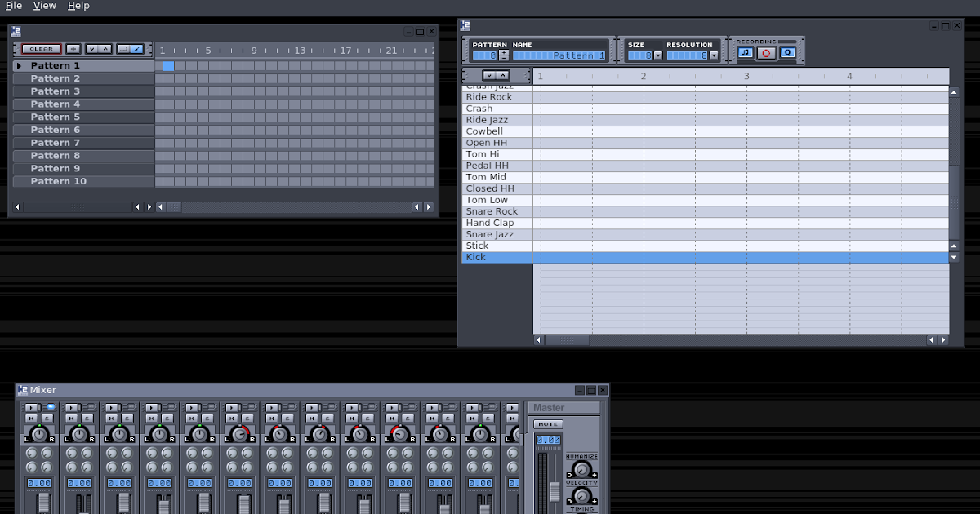This screenshot has height=514, width=980.
Task: Open the View menu
Action: click(44, 6)
